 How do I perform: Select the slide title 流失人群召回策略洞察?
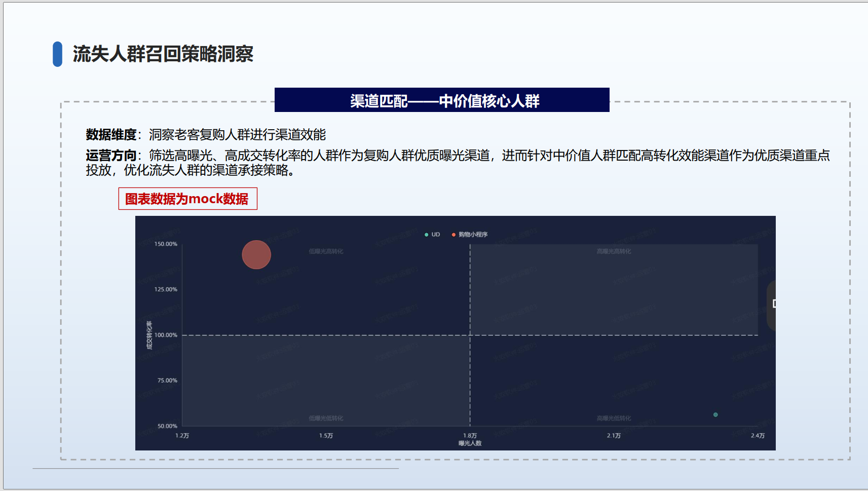[163, 54]
